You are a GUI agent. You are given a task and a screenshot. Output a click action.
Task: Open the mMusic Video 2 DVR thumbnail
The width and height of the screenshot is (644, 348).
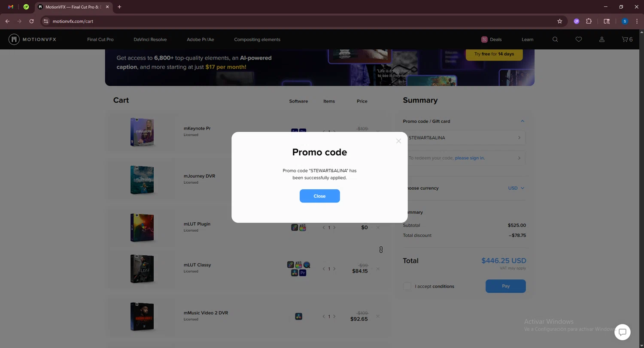coord(142,317)
